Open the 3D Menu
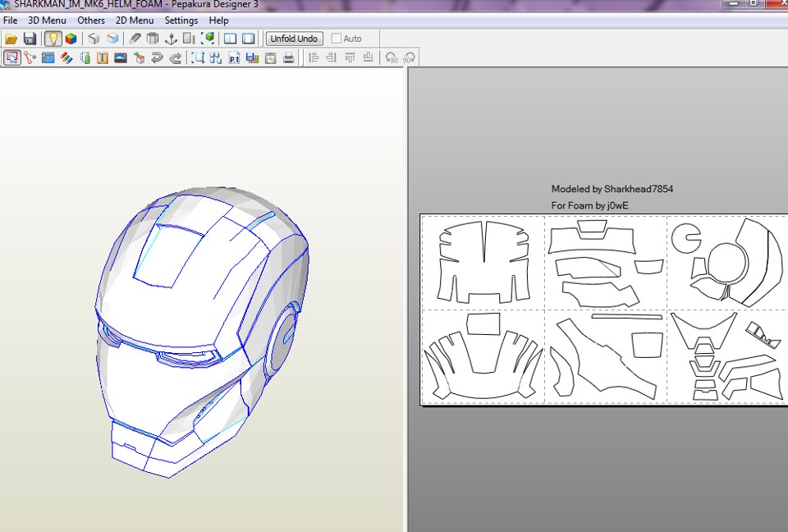The height and width of the screenshot is (532, 788). pos(48,21)
